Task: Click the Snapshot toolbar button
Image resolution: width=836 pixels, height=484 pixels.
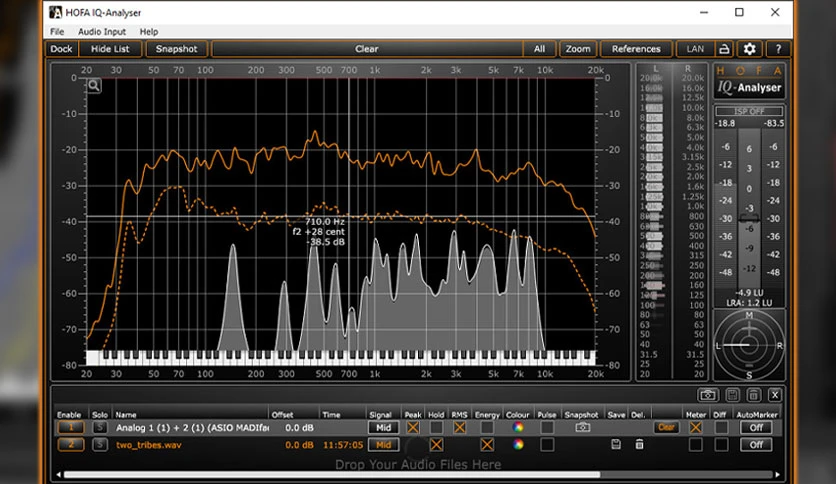Action: tap(176, 49)
